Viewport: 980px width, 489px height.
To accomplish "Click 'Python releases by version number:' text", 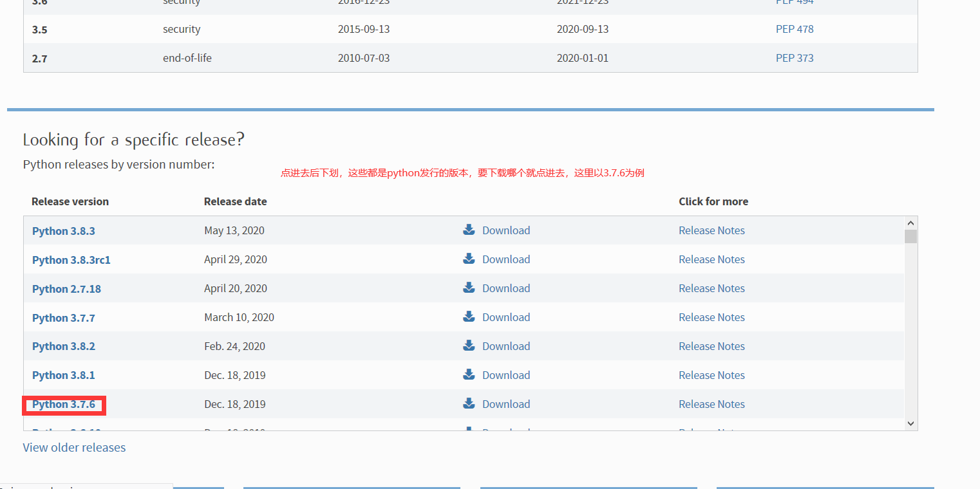I will coord(118,165).
